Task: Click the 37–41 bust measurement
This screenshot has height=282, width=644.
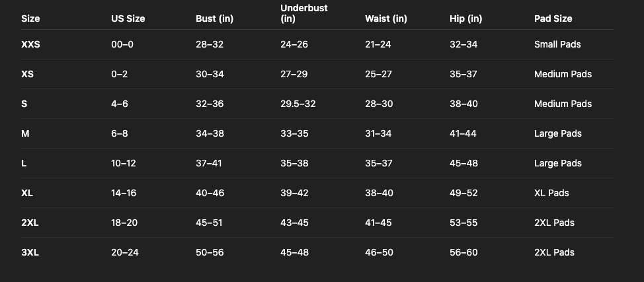Action: 209,163
